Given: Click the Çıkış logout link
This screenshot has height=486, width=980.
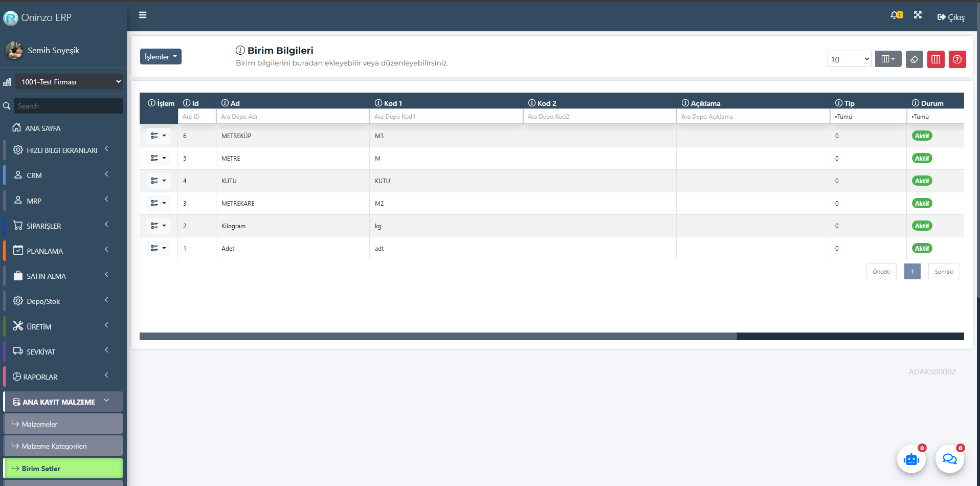Looking at the screenshot, I should tap(951, 17).
